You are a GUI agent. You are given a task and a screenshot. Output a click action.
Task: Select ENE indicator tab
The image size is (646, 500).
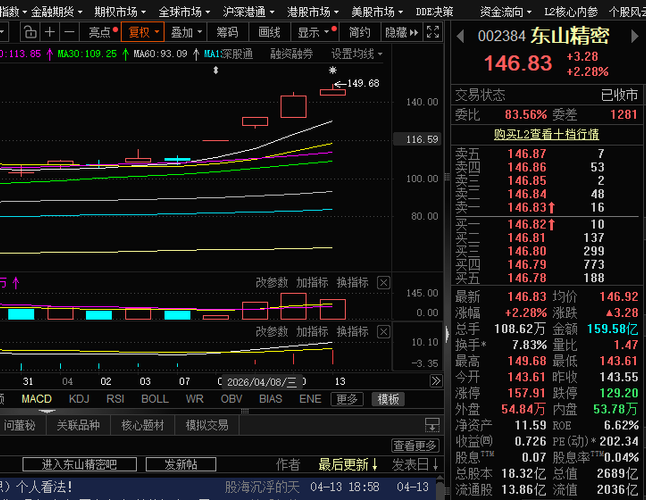pos(310,399)
